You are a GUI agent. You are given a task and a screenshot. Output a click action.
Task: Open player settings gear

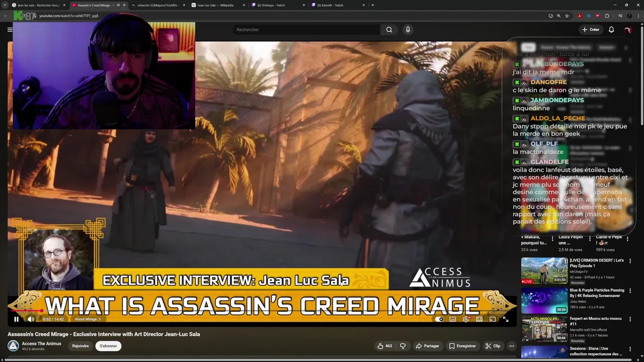tap(466, 319)
